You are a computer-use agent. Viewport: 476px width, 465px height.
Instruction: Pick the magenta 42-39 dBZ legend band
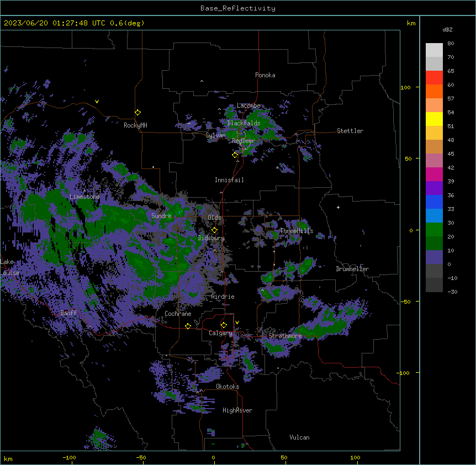[x=434, y=174]
